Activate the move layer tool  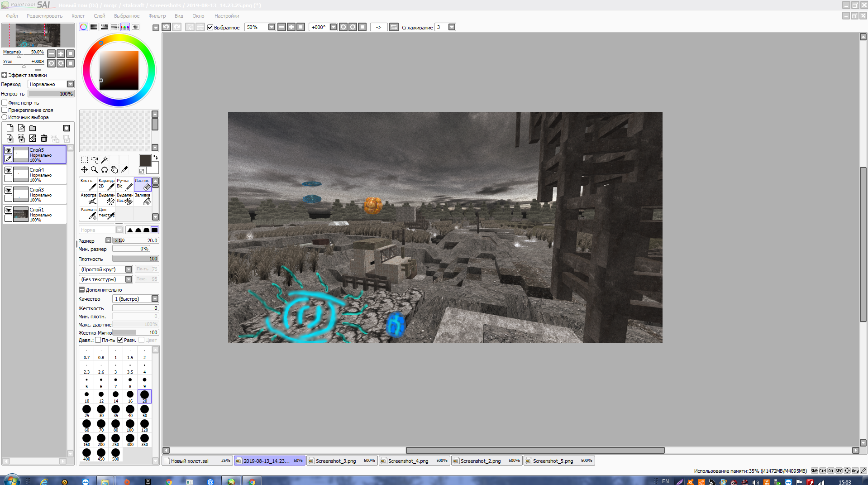85,170
